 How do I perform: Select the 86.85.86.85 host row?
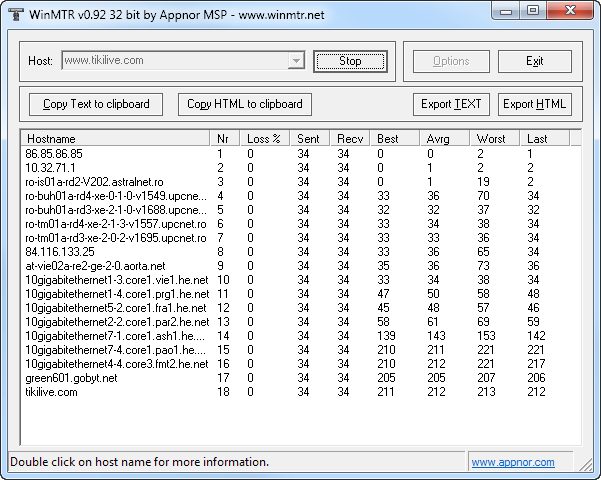(x=301, y=154)
